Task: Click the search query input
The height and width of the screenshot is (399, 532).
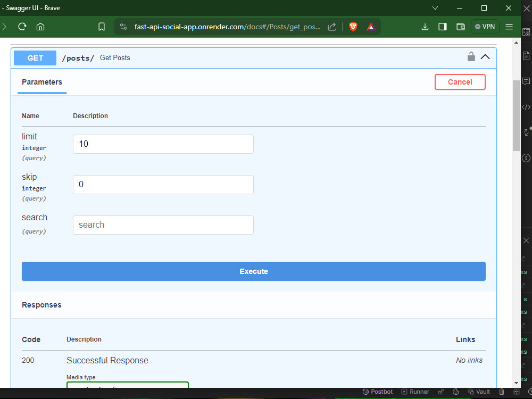Action: pyautogui.click(x=163, y=225)
